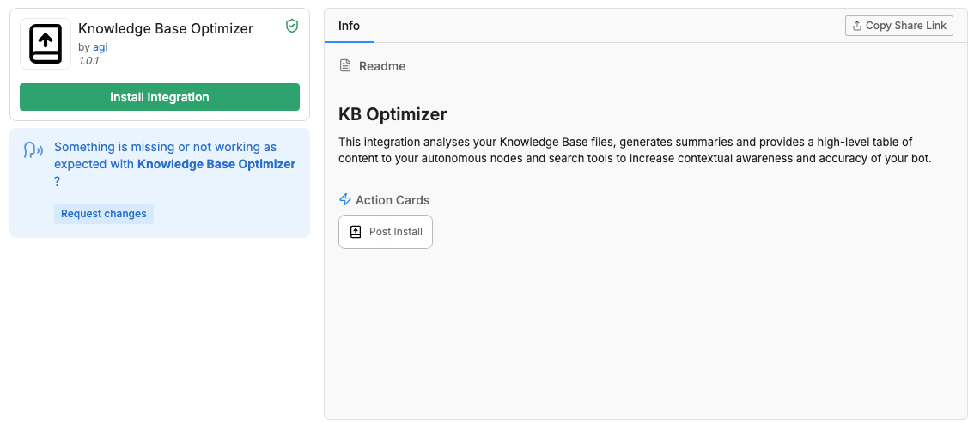Click the Readme document icon
This screenshot has width=980, height=432.
point(345,65)
